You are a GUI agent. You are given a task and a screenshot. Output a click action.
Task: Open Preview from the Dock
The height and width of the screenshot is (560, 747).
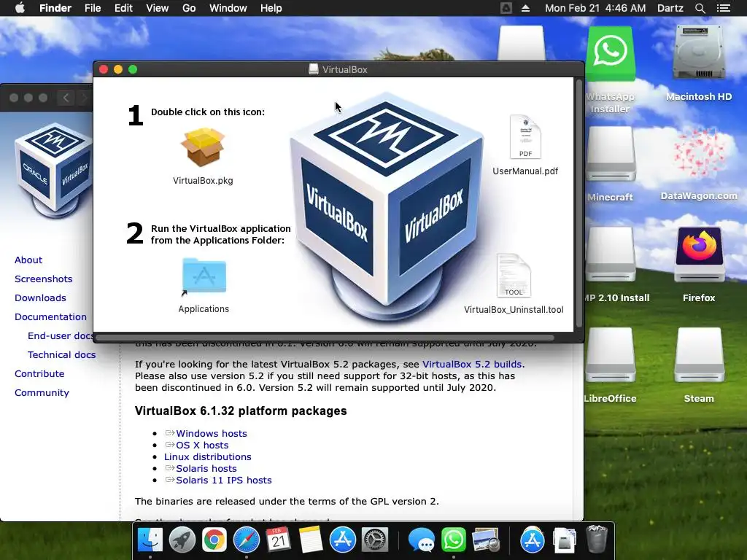click(485, 540)
